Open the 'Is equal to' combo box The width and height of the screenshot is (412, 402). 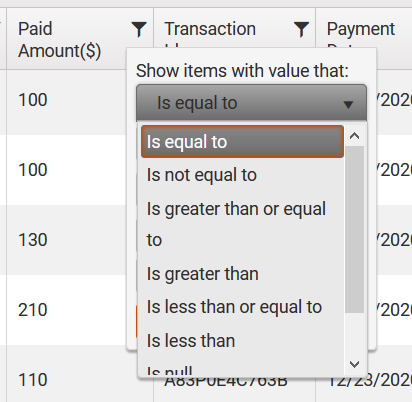pos(251,103)
